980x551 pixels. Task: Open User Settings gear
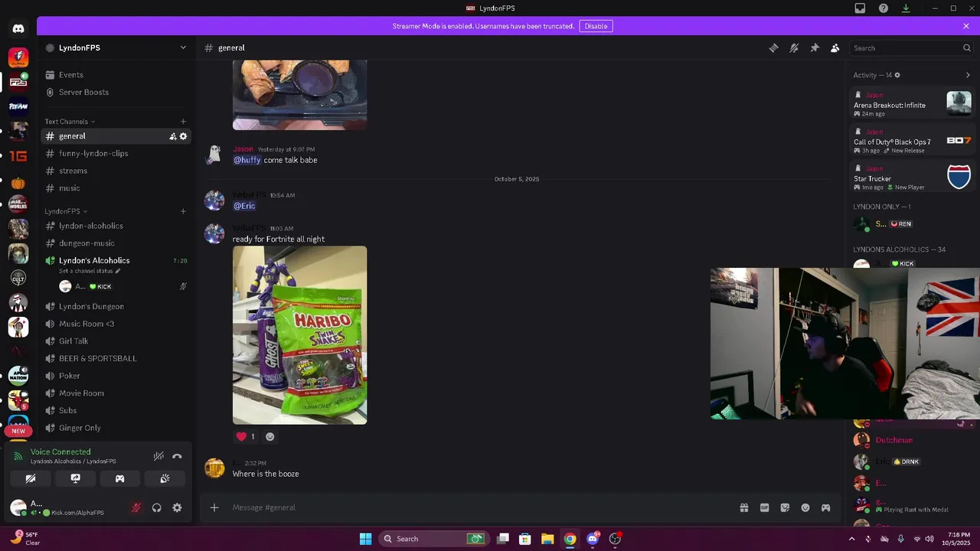[177, 507]
